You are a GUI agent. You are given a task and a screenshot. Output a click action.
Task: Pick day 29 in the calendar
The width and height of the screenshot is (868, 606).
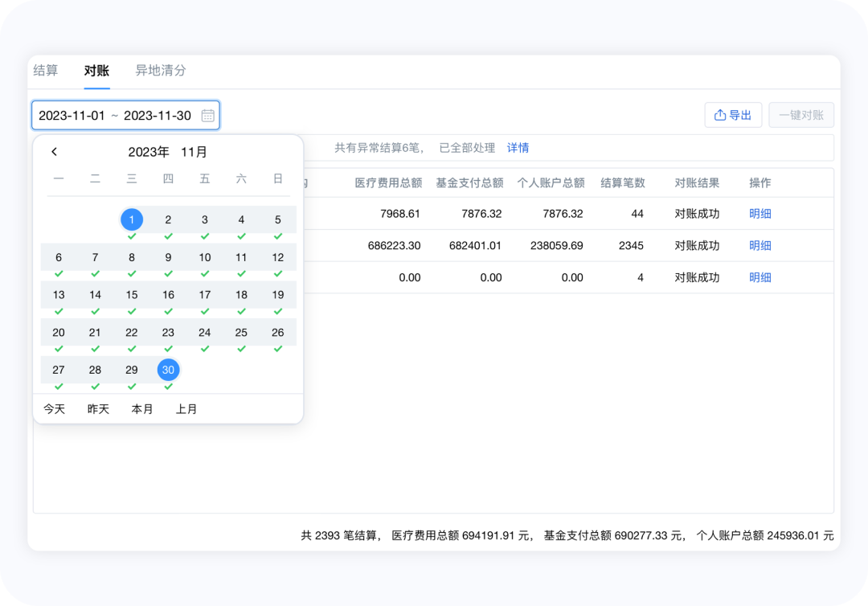point(132,370)
